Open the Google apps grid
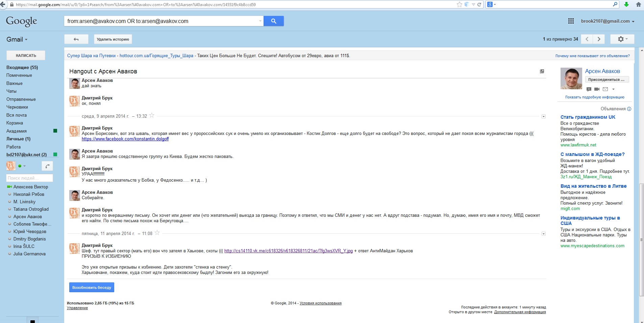Screen dimensions: 644x323 [571, 21]
